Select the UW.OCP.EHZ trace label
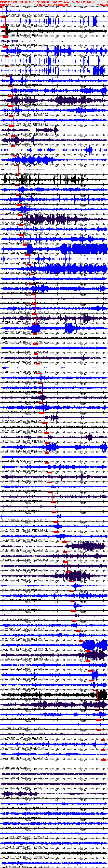Image resolution: width=108 pixels, height=868 pixels. pos(25,351)
